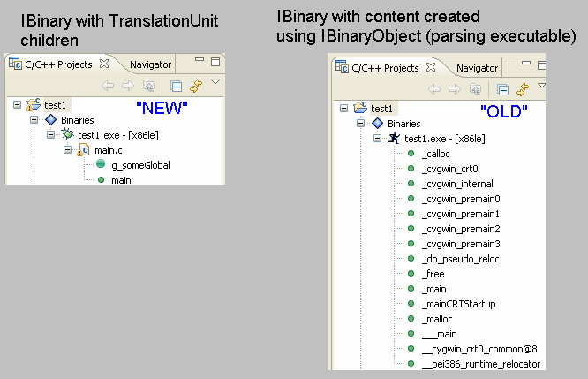This screenshot has height=379, width=588.
Task: Click Forward arrow in OLD panel toolbar
Action: 455,90
